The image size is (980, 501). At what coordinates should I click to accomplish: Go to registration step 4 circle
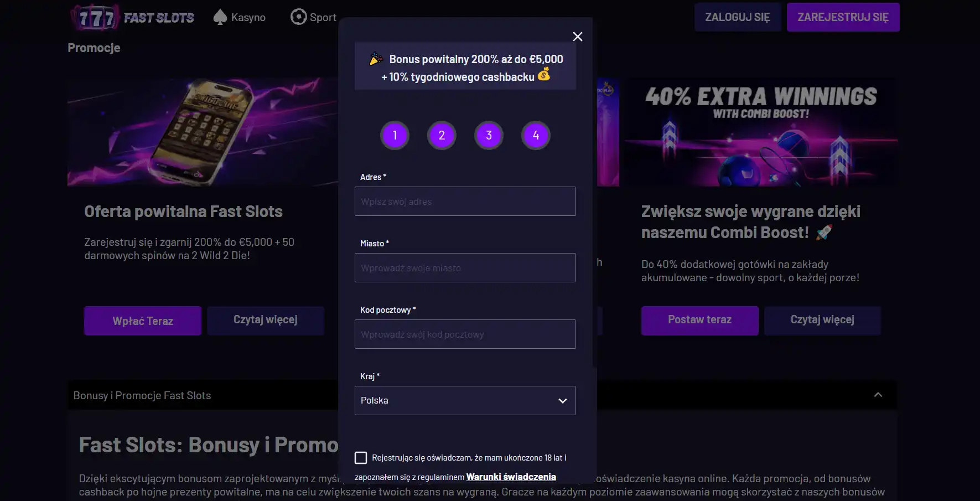(536, 135)
